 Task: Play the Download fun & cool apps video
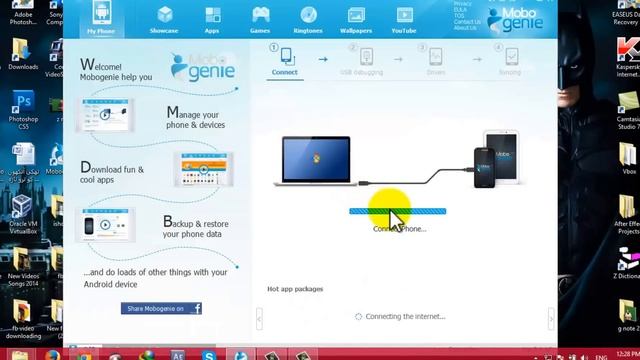[x=204, y=169]
